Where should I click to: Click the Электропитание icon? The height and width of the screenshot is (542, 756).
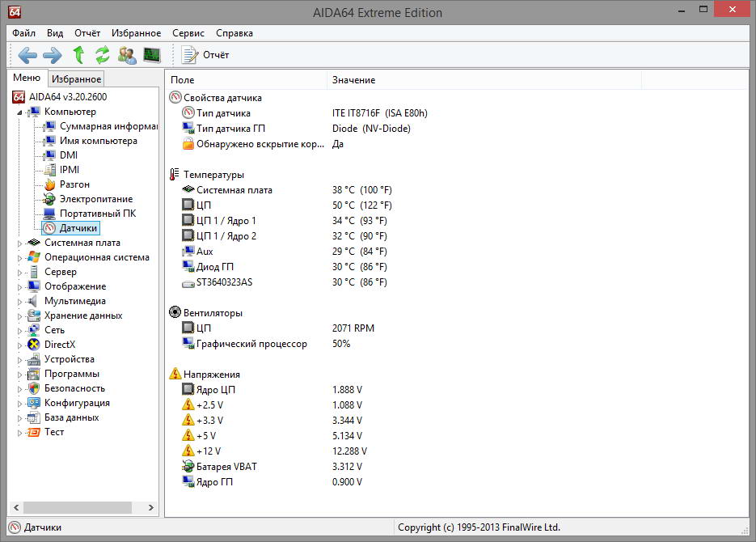[49, 199]
